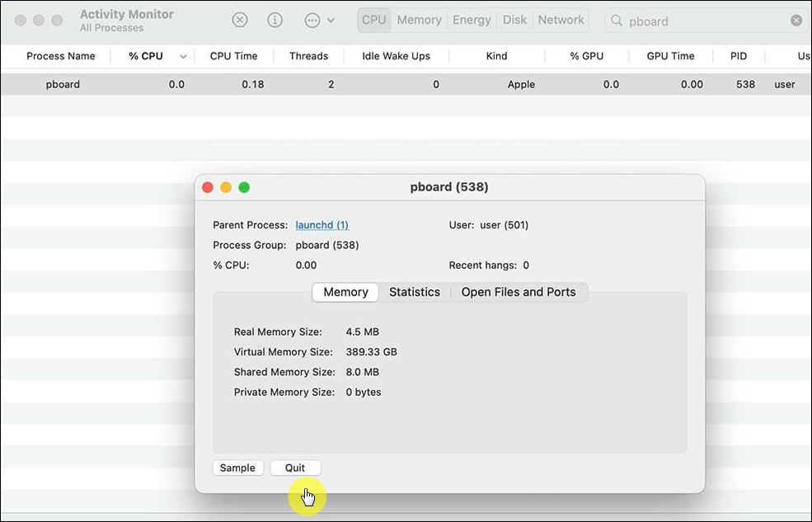
Task: Sort by % GPU column header
Action: (x=587, y=56)
